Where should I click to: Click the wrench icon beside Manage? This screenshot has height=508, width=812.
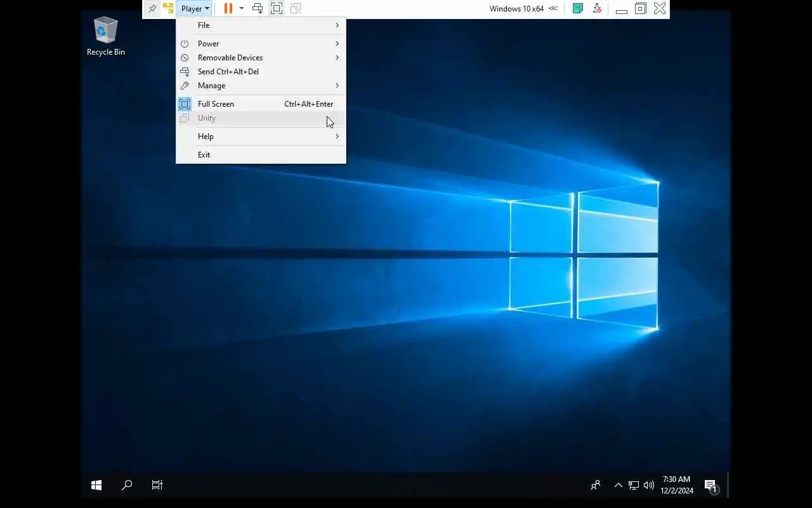pyautogui.click(x=185, y=86)
